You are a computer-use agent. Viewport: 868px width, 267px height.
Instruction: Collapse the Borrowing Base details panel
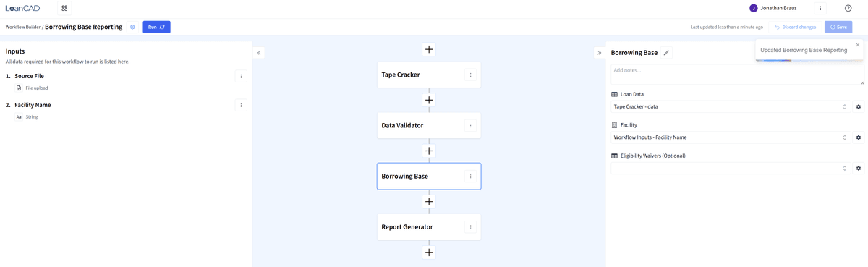pyautogui.click(x=599, y=53)
